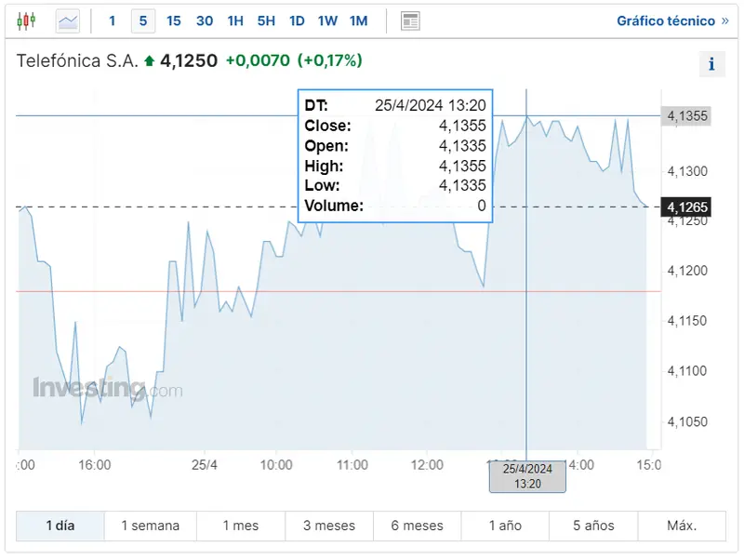The height and width of the screenshot is (560, 744).
Task: Expand Gráfico técnico with the chevron arrows
Action: [x=726, y=20]
